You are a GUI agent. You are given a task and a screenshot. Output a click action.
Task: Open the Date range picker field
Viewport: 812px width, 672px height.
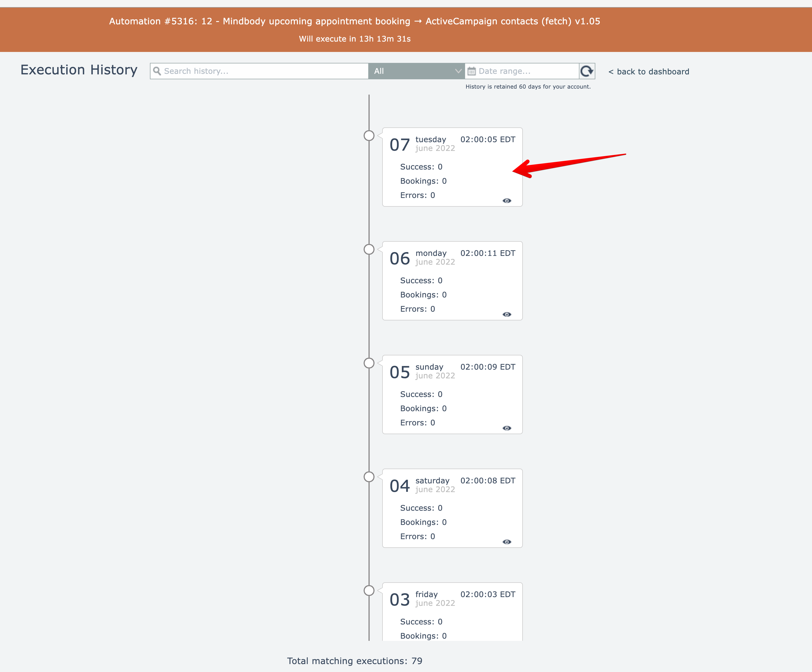pos(526,71)
